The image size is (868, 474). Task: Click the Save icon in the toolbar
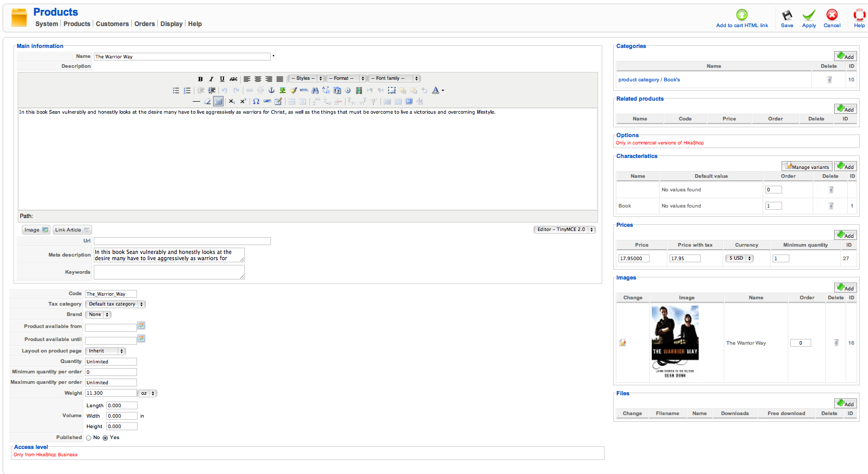point(787,18)
